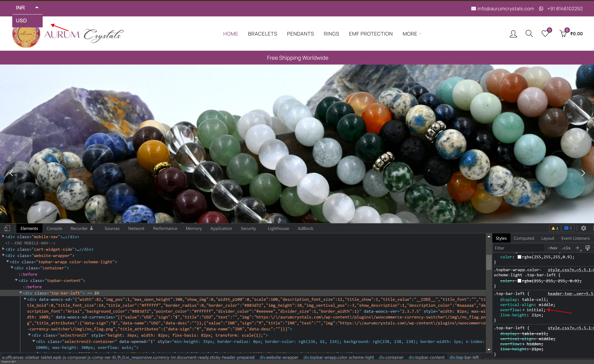Click the Styles Filter input field
This screenshot has height=364, width=594.
point(518,248)
